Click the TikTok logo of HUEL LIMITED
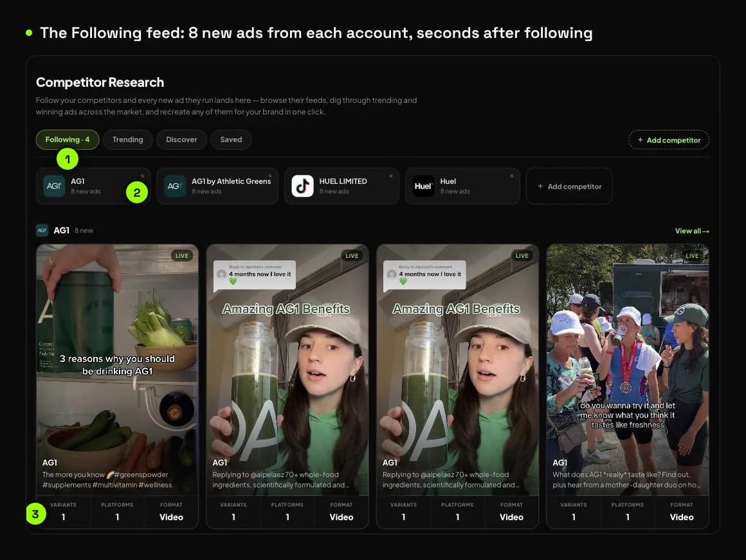Viewport: 746px width, 560px height. click(x=302, y=186)
